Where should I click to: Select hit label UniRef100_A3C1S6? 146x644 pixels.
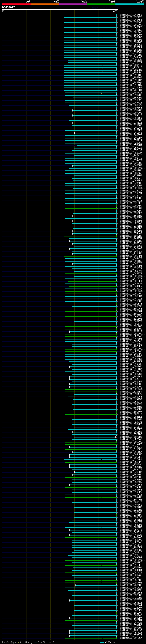tap(131, 67)
